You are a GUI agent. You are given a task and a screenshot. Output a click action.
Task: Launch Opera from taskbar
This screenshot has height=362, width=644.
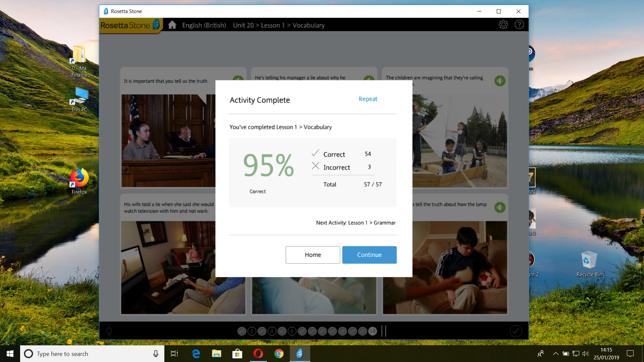[x=258, y=354]
